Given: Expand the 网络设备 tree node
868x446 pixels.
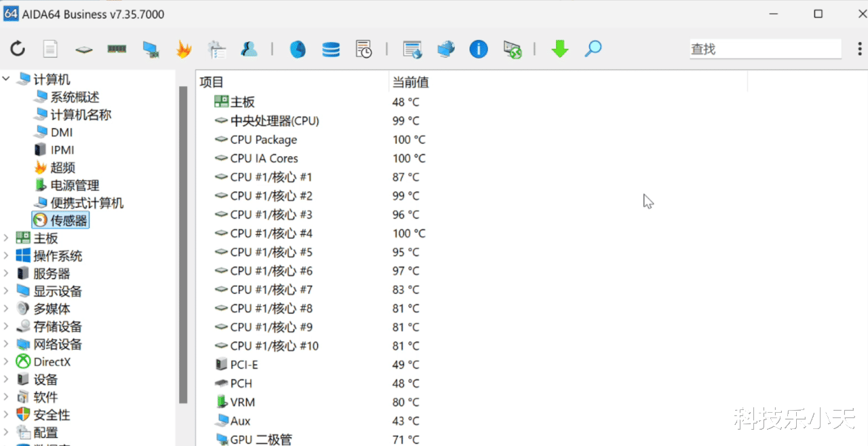Looking at the screenshot, I should coord(6,344).
